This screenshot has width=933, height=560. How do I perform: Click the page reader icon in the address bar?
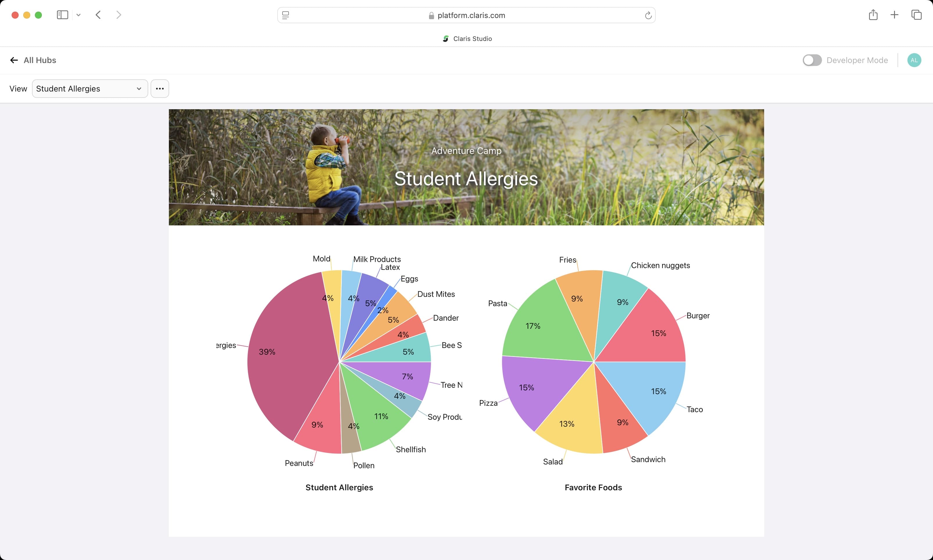click(286, 15)
